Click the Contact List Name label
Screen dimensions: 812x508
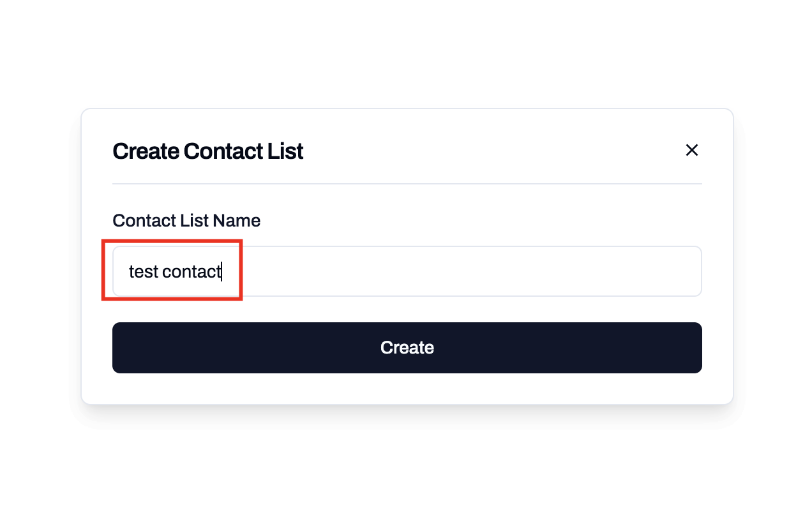(186, 220)
